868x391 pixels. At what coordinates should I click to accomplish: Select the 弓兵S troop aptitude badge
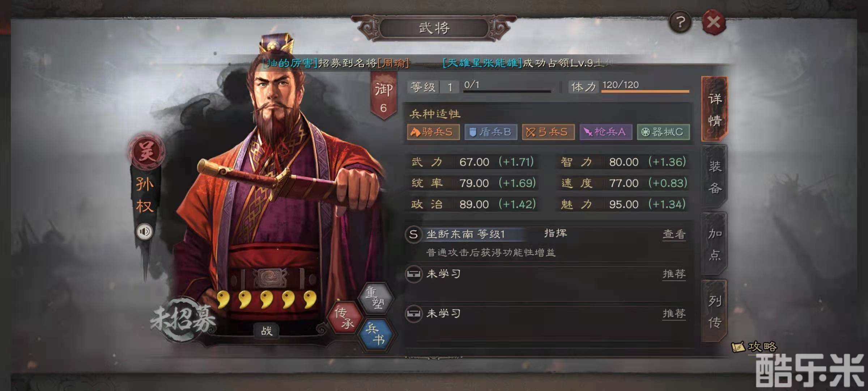548,132
